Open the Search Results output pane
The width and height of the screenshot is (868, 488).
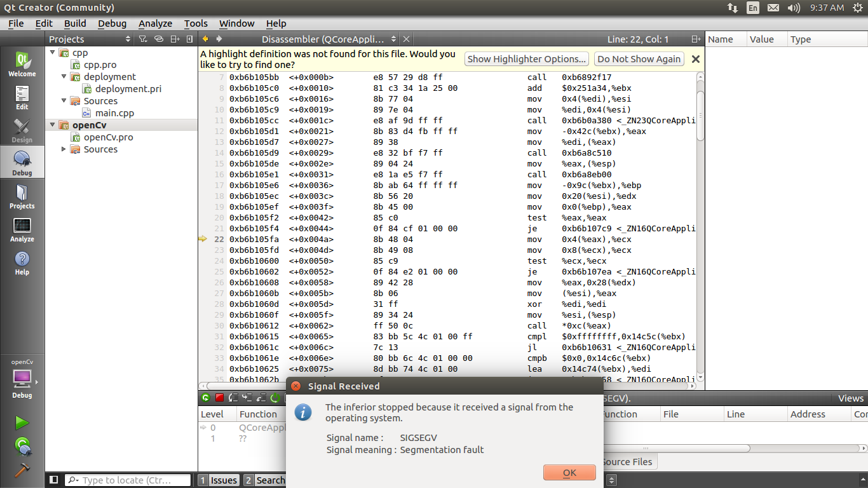tap(265, 480)
